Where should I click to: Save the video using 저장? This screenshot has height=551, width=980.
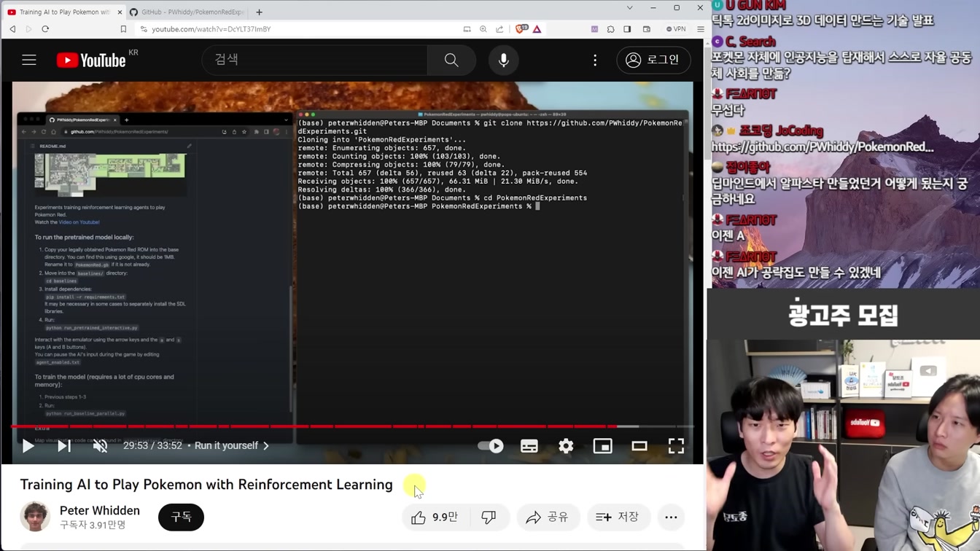[618, 517]
